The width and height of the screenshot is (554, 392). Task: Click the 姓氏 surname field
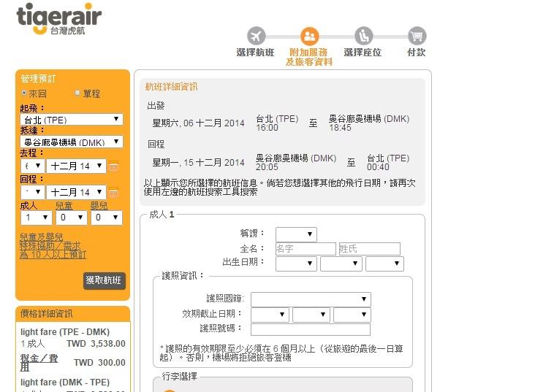[x=370, y=249]
